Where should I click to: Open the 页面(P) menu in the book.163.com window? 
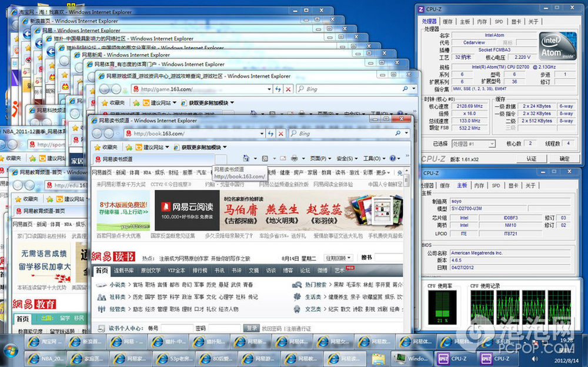(x=320, y=158)
